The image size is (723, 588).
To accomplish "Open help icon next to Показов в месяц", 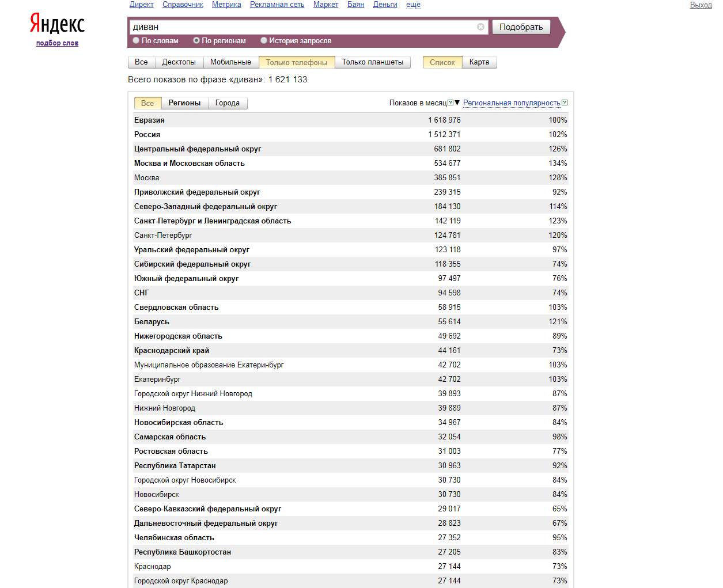I will (x=451, y=103).
